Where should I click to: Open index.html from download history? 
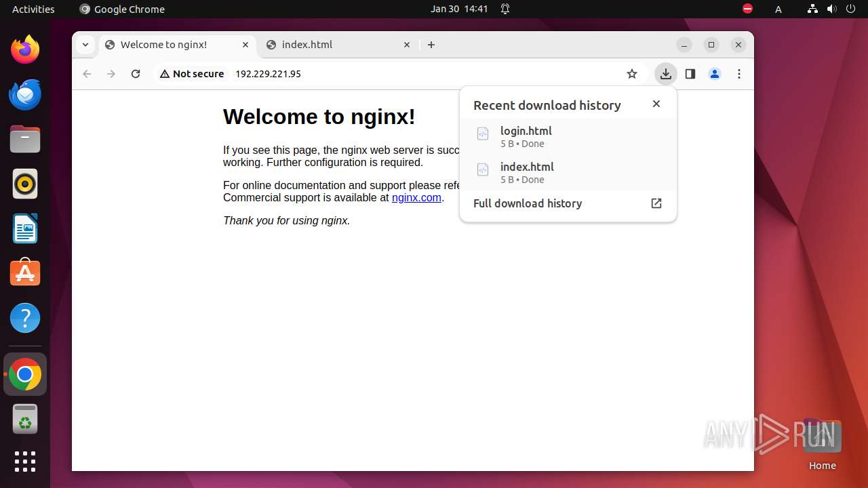[568, 172]
